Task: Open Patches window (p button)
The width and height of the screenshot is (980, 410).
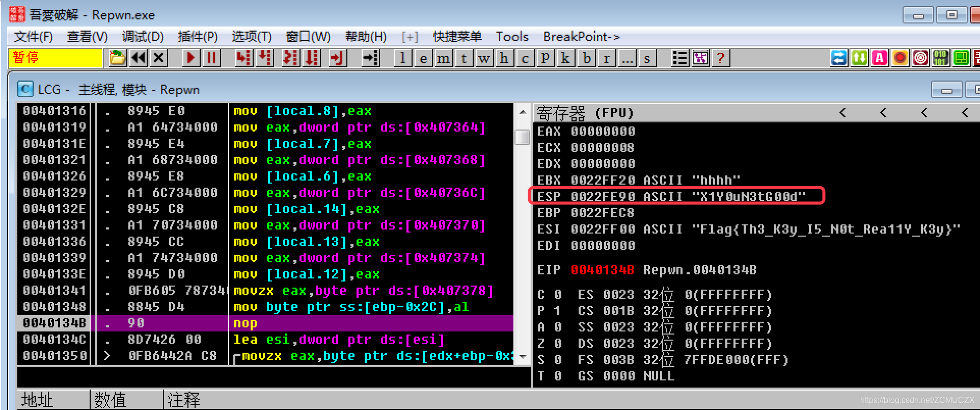Action: point(546,58)
